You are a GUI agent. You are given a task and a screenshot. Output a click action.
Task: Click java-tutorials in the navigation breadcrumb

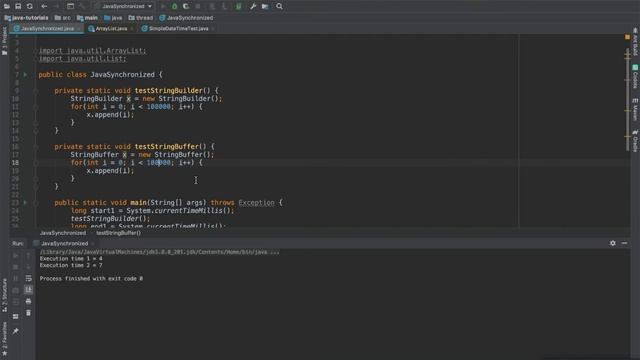[27, 18]
